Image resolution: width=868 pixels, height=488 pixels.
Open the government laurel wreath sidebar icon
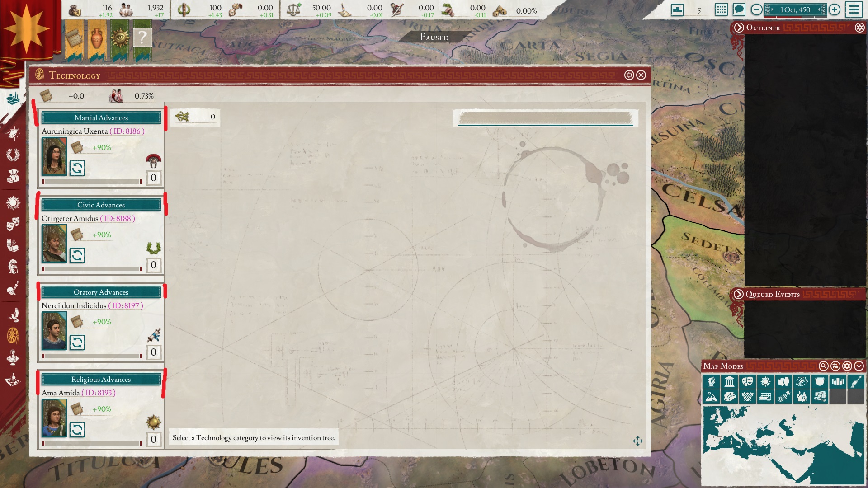coord(13,155)
